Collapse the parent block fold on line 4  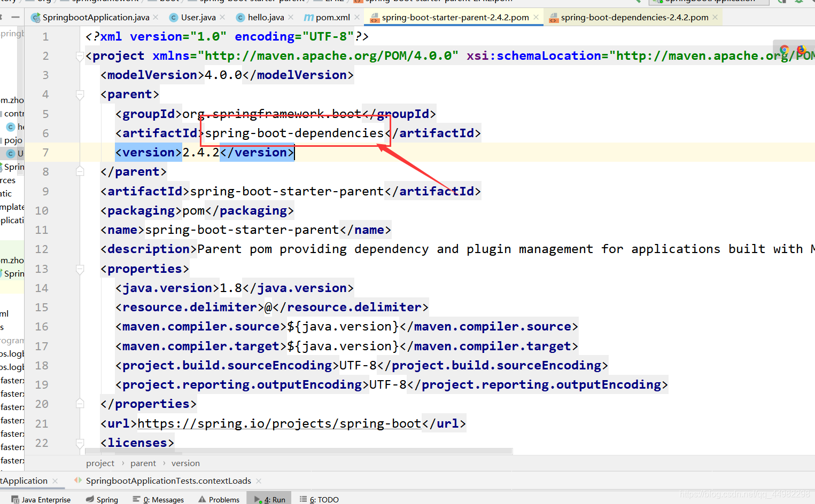pos(80,94)
